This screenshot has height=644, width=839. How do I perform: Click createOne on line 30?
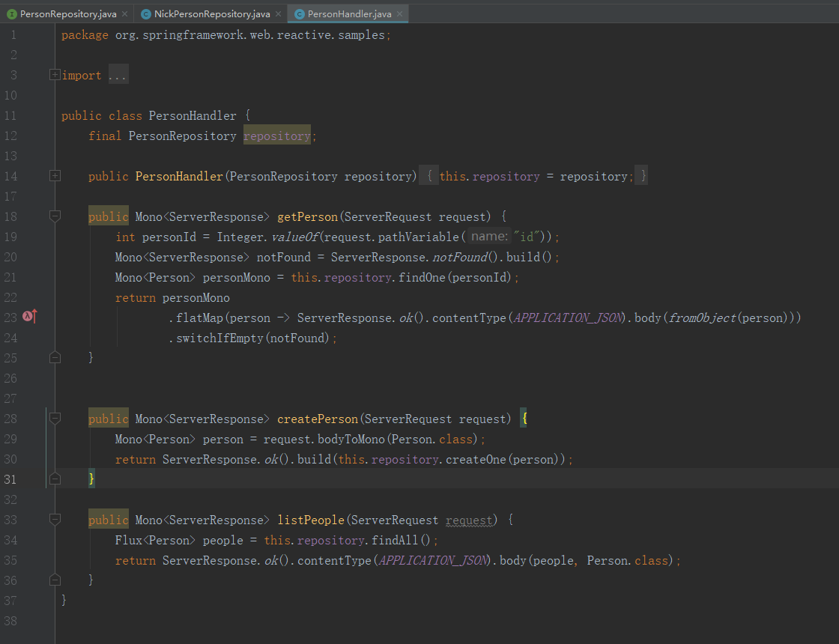coord(476,460)
